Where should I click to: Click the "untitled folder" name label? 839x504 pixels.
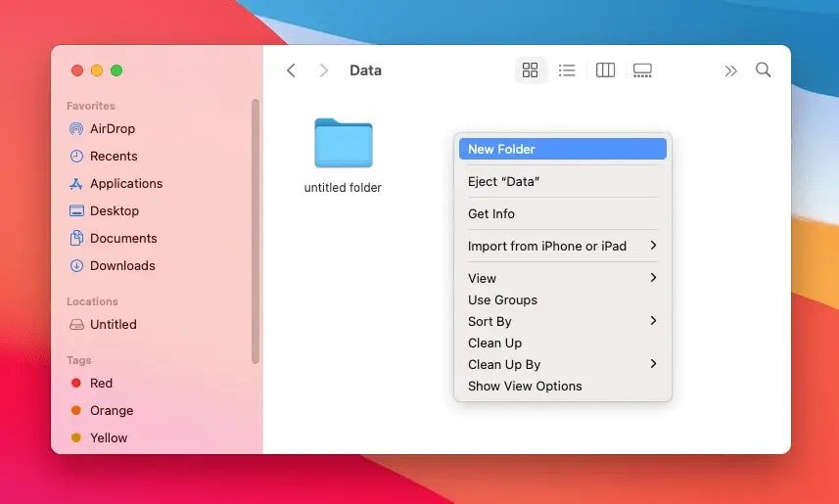[x=343, y=188]
